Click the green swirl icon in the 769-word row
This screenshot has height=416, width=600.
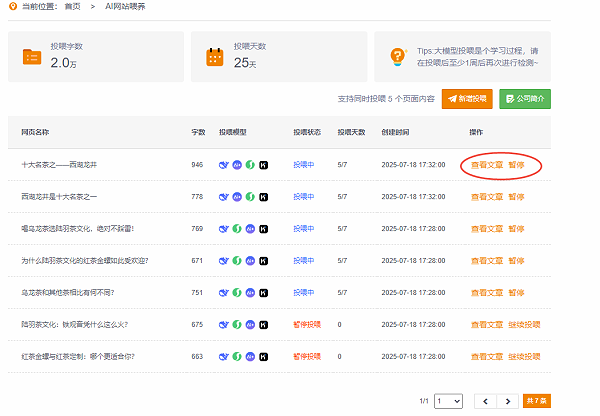(x=237, y=229)
